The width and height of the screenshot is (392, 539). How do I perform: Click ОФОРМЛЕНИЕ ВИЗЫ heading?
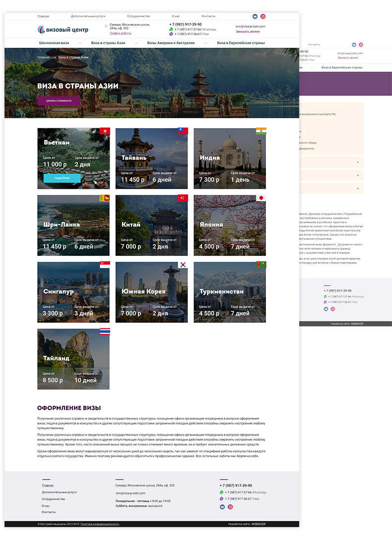(x=69, y=408)
